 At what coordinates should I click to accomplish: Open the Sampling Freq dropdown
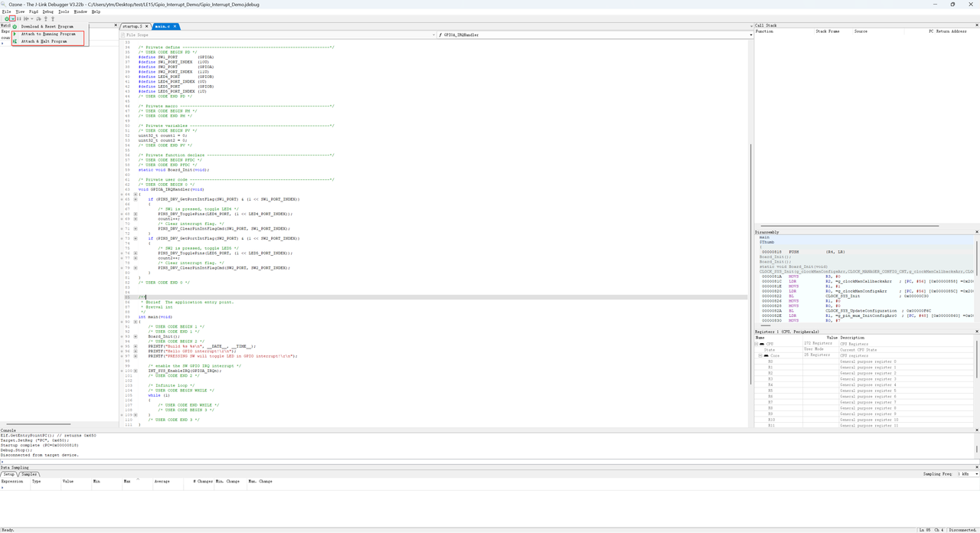[x=968, y=474]
